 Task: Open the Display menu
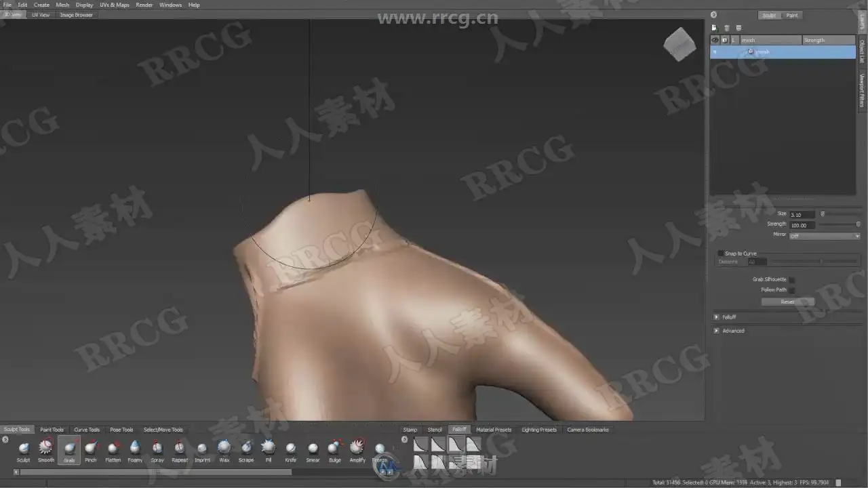tap(85, 5)
